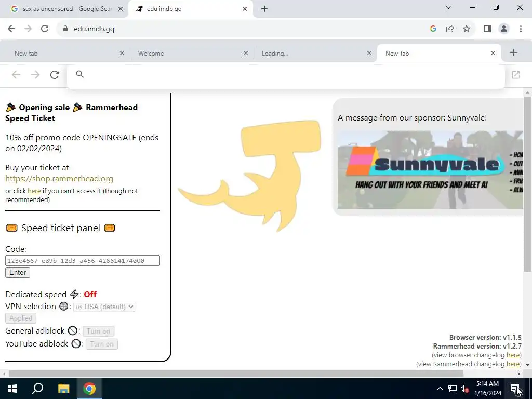Click the Applied button
Viewport: 532px width, 399px height.
pos(21,318)
